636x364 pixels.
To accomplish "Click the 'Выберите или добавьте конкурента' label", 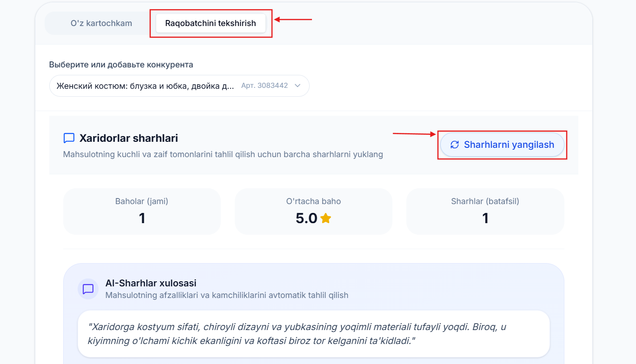I will point(121,65).
